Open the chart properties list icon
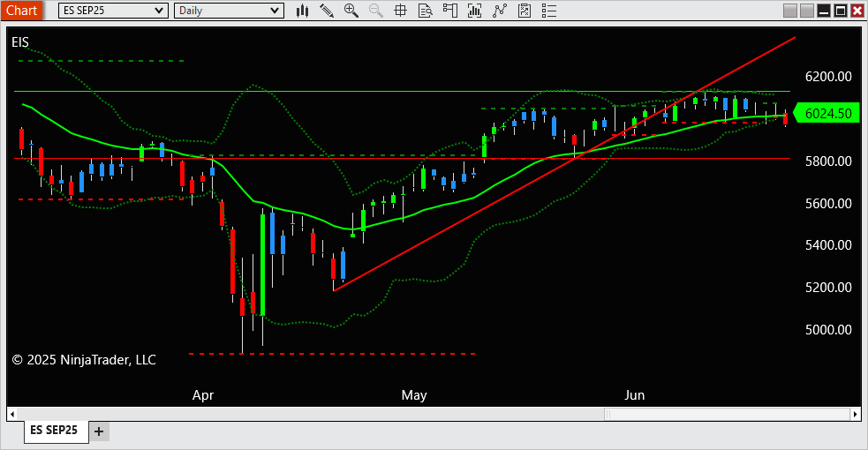 (x=548, y=11)
